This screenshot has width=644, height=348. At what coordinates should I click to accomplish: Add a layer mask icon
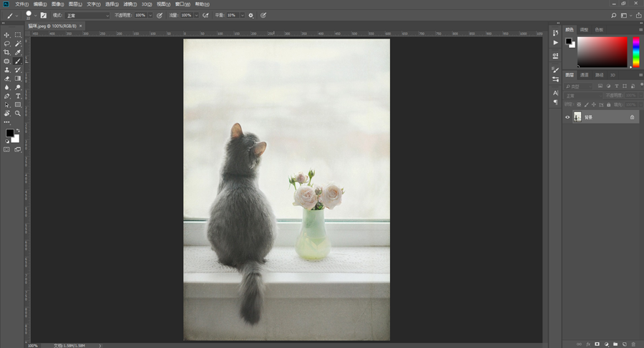(597, 344)
